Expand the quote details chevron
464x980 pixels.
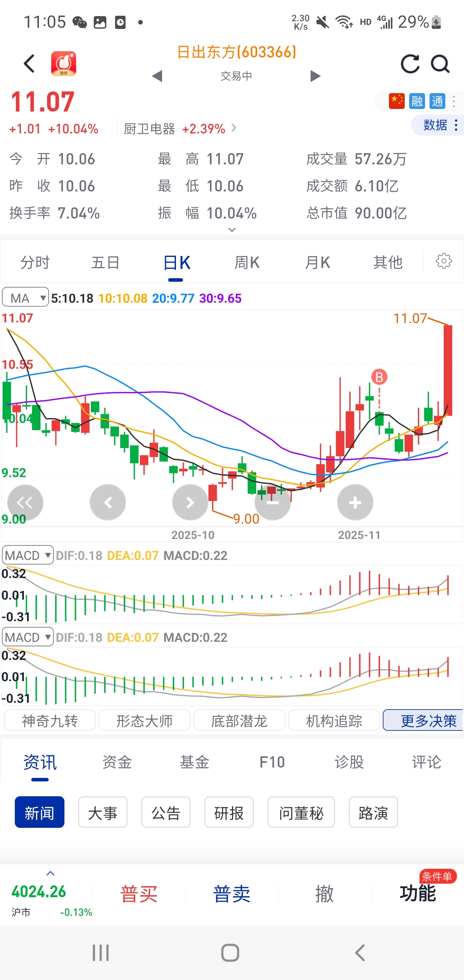232,230
